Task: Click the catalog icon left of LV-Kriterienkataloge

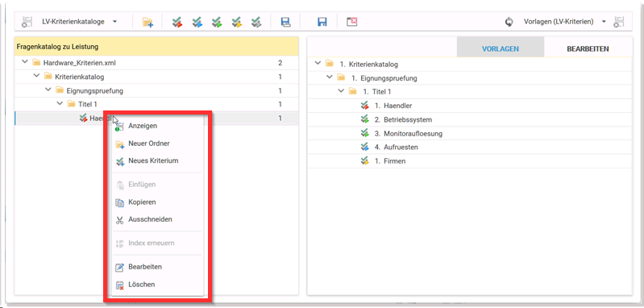Action: click(27, 23)
